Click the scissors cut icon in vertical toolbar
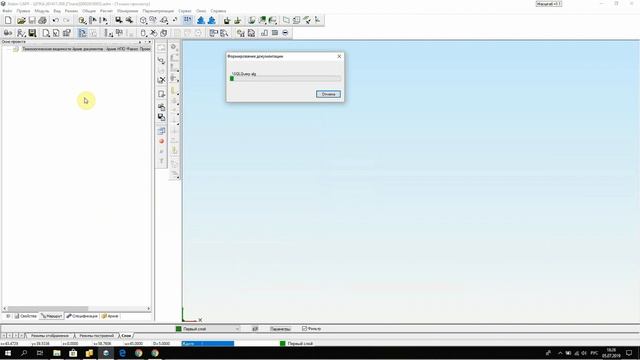Image resolution: width=640 pixels, height=360 pixels. pyautogui.click(x=161, y=80)
